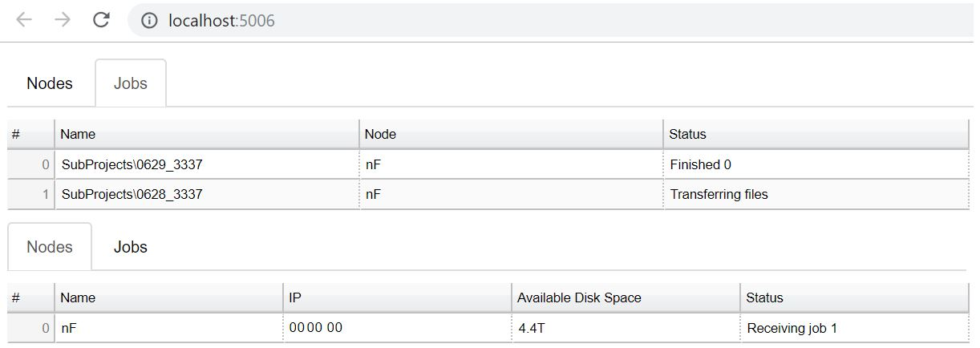Reload the page with refresh icon
The image size is (980, 348).
tap(101, 20)
